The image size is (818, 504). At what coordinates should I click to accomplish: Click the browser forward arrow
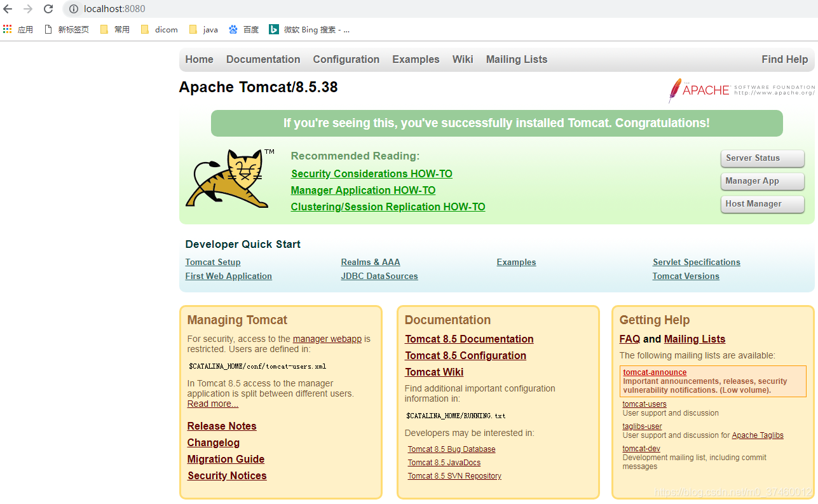pyautogui.click(x=28, y=9)
